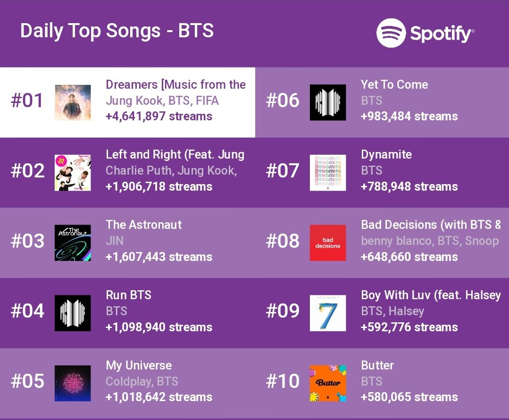Screen dimensions: 509x420
Task: Select the Left and Right album artwork
Action: pyautogui.click(x=73, y=173)
